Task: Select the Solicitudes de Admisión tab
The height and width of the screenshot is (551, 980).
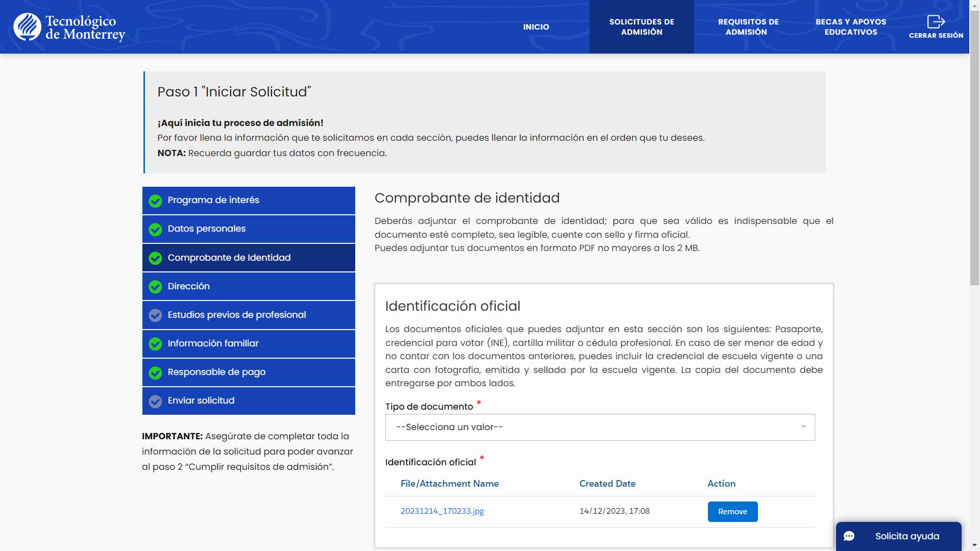Action: tap(641, 27)
